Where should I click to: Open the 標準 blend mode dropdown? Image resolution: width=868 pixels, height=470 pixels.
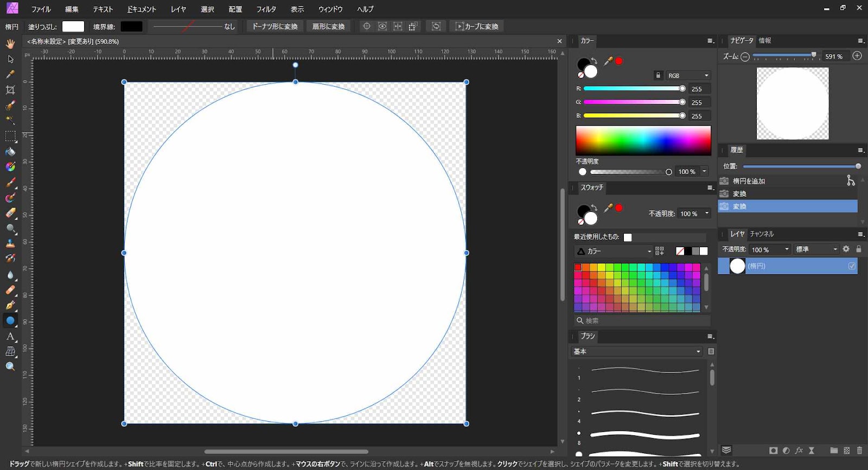[816, 249]
